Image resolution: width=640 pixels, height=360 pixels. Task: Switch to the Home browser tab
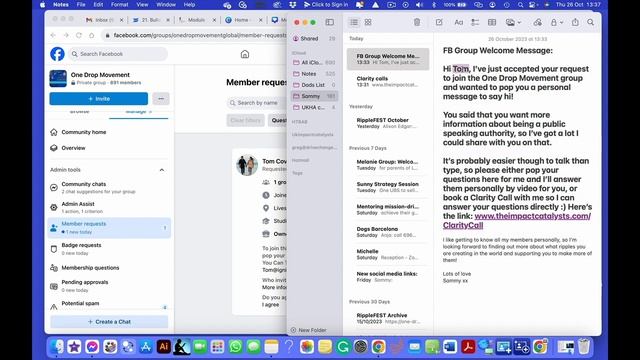pyautogui.click(x=244, y=20)
